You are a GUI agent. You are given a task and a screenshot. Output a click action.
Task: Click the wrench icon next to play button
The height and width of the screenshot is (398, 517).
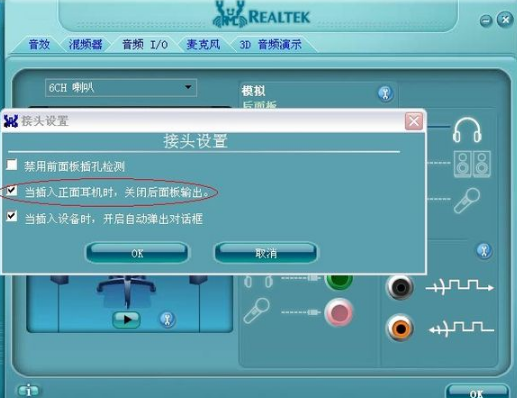point(167,319)
